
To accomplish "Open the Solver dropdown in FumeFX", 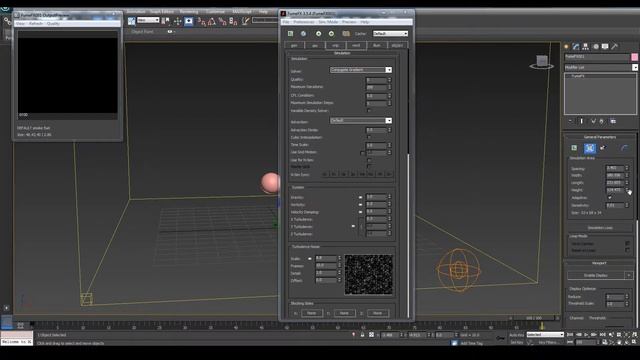I will tap(361, 70).
